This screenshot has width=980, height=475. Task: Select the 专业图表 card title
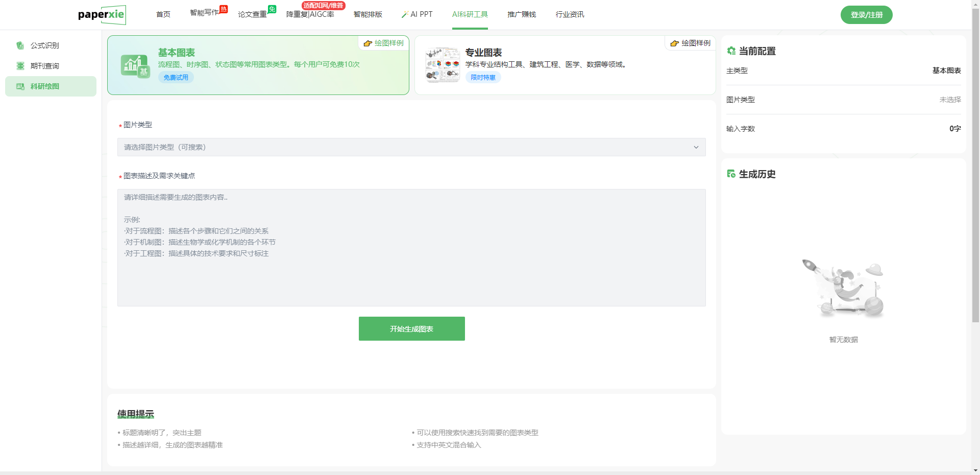coord(483,53)
